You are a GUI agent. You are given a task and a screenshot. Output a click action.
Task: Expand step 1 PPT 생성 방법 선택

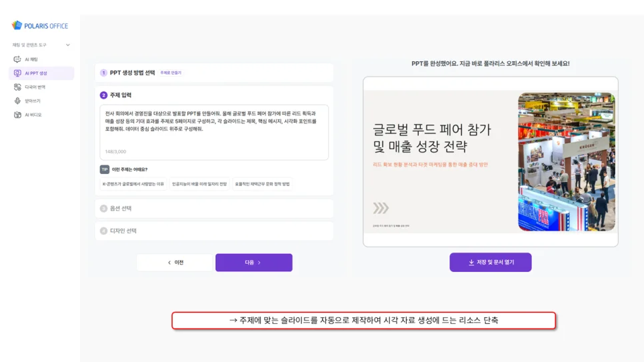(x=214, y=73)
